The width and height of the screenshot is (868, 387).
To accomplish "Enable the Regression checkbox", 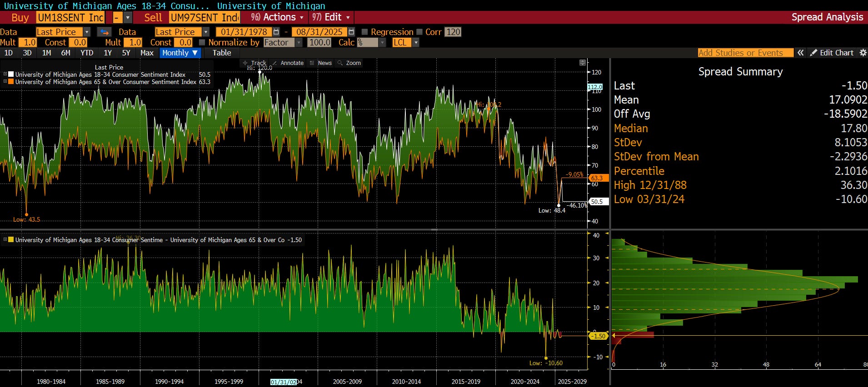I will coord(364,32).
